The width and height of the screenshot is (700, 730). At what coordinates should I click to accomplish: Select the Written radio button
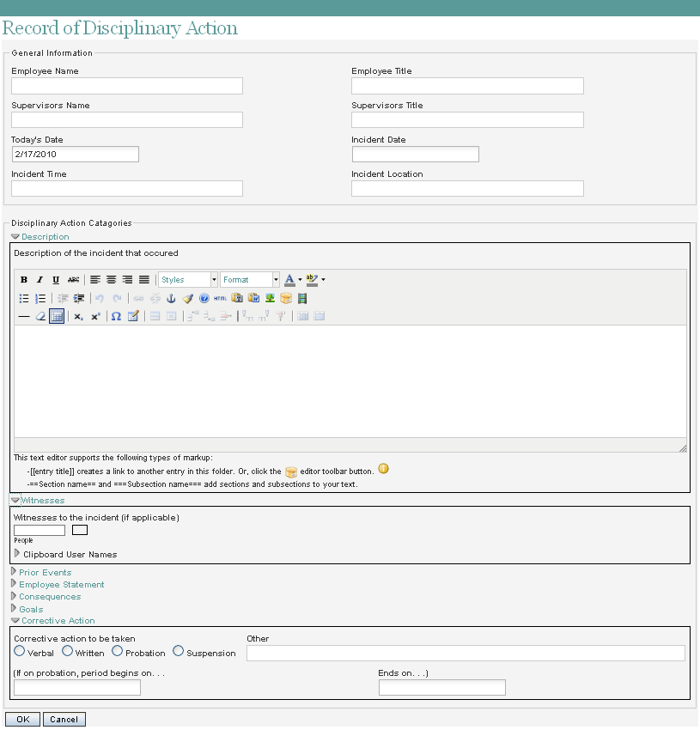68,651
